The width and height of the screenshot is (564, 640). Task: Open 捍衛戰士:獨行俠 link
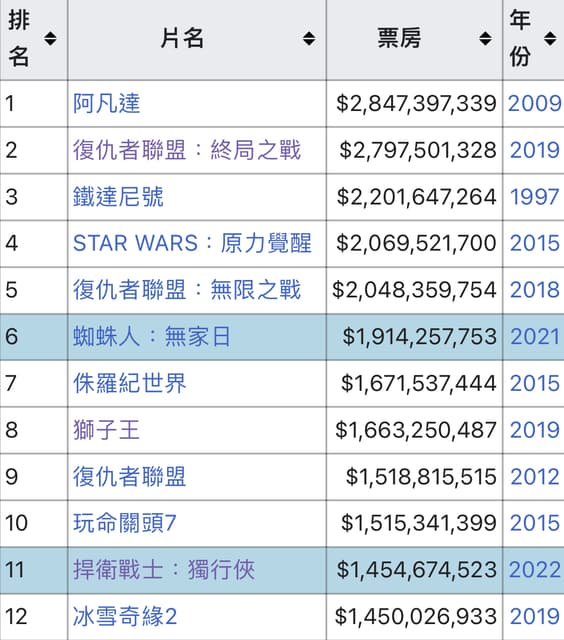[x=164, y=570]
